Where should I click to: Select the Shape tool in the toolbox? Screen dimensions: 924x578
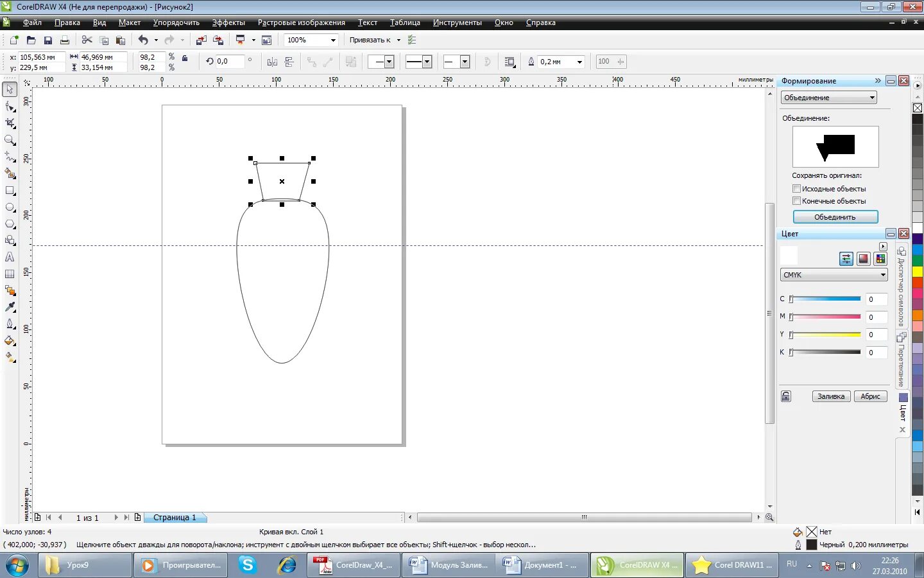pos(10,106)
